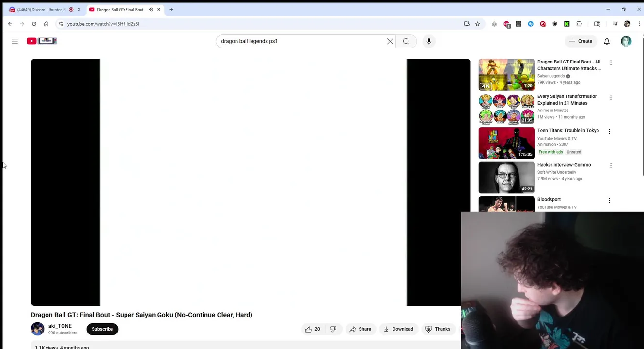Open Chrome profile avatar
The image size is (644, 349).
point(627,24)
